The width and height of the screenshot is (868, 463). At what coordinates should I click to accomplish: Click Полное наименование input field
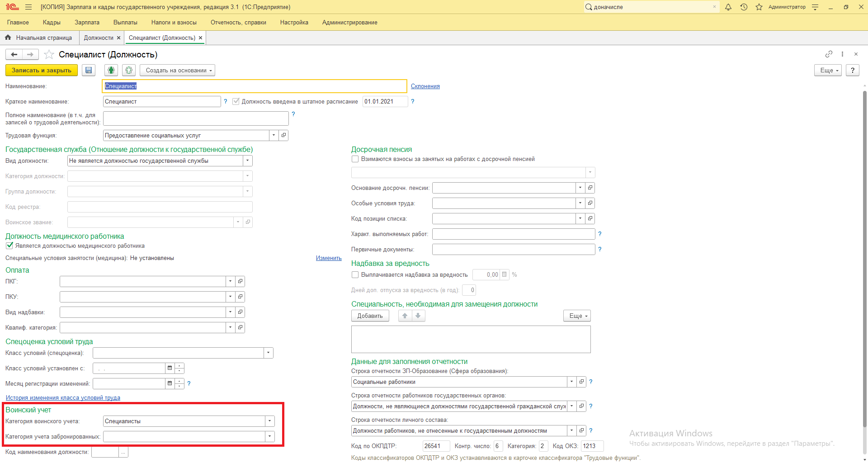[196, 118]
